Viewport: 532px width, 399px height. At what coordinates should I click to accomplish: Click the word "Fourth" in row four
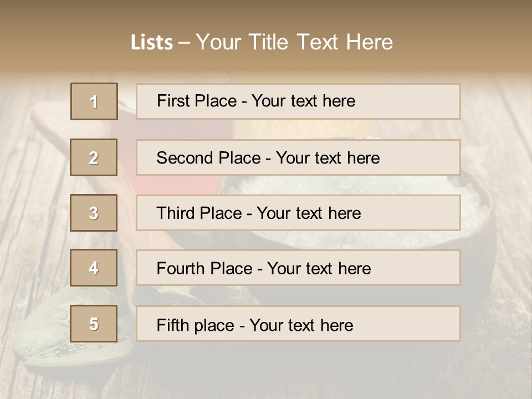[x=181, y=268]
